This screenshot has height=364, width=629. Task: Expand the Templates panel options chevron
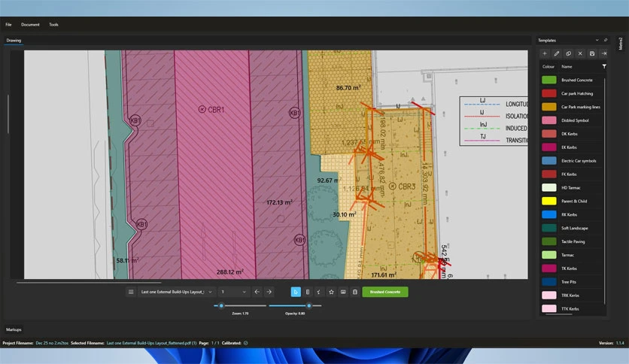click(x=597, y=40)
